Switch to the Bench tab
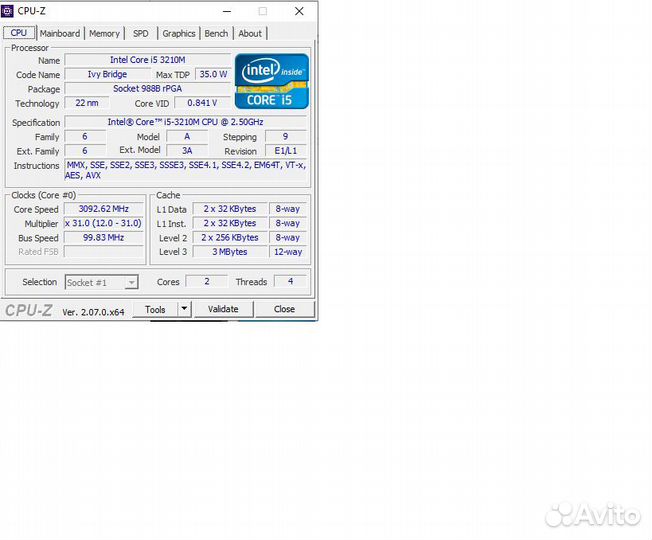652x540 pixels. coord(216,33)
